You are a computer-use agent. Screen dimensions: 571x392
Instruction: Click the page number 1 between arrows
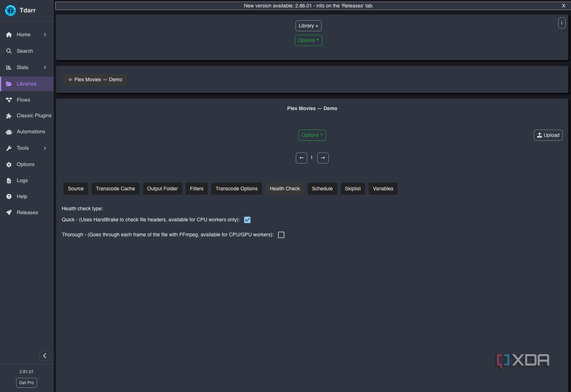311,158
